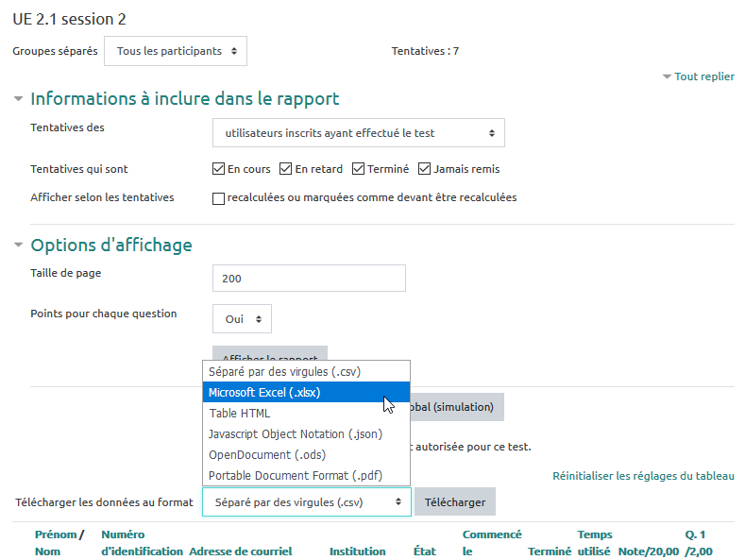Select 'Javascript Object Notation (.json)' option

(x=295, y=433)
